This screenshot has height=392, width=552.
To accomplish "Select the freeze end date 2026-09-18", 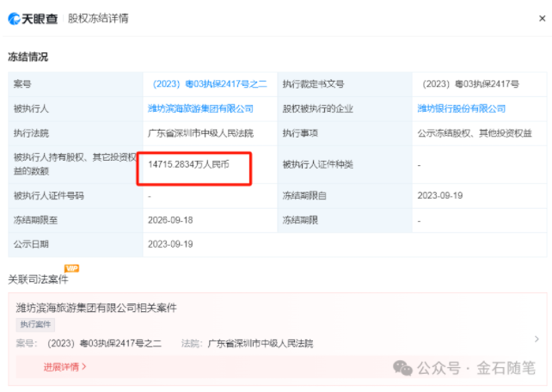I will (170, 220).
